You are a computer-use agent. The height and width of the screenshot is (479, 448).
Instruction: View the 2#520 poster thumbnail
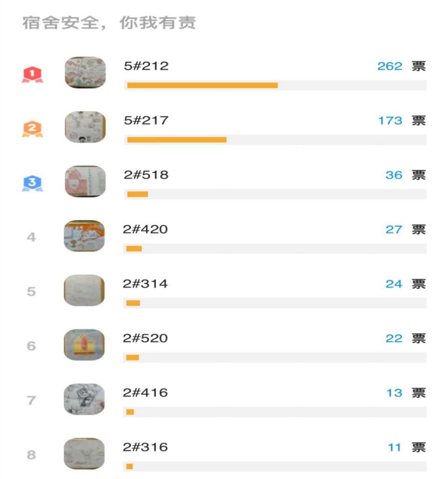[84, 344]
